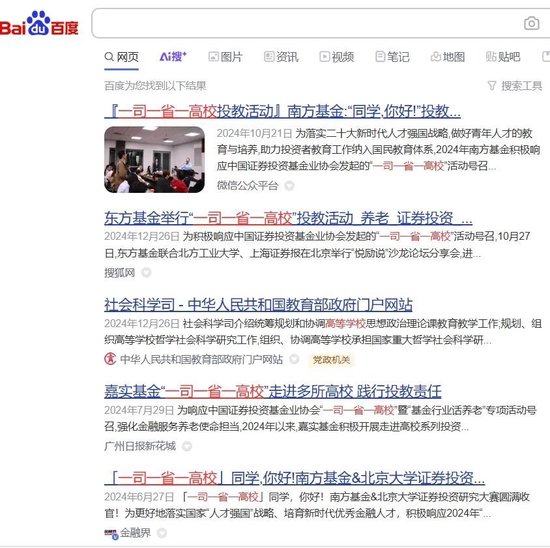This screenshot has height=548, width=550.
Task: Open the 资讯 tab
Action: pyautogui.click(x=281, y=57)
